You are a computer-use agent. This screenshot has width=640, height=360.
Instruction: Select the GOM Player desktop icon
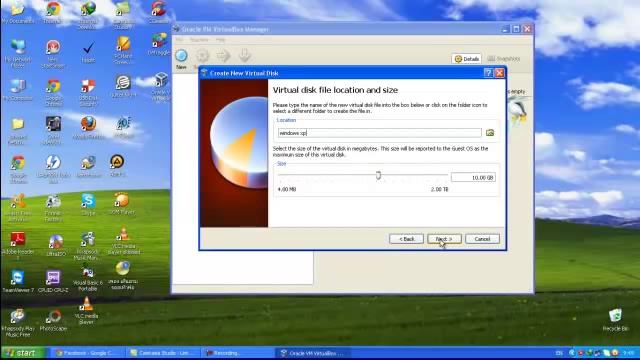(122, 204)
